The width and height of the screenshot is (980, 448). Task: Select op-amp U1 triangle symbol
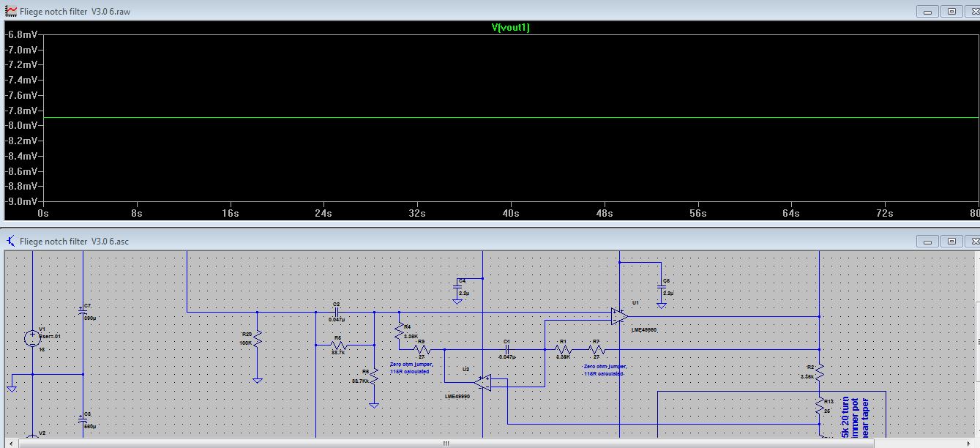click(620, 316)
